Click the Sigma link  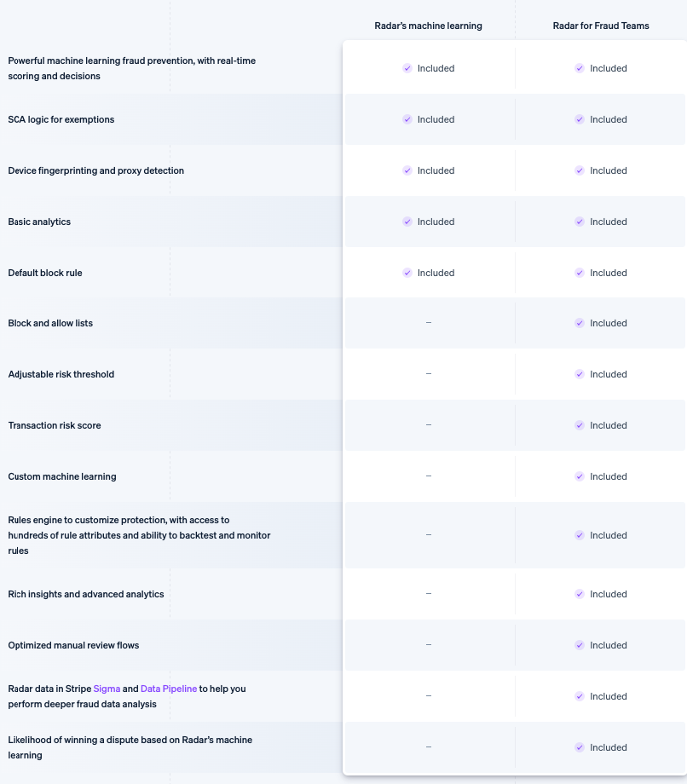click(x=107, y=689)
